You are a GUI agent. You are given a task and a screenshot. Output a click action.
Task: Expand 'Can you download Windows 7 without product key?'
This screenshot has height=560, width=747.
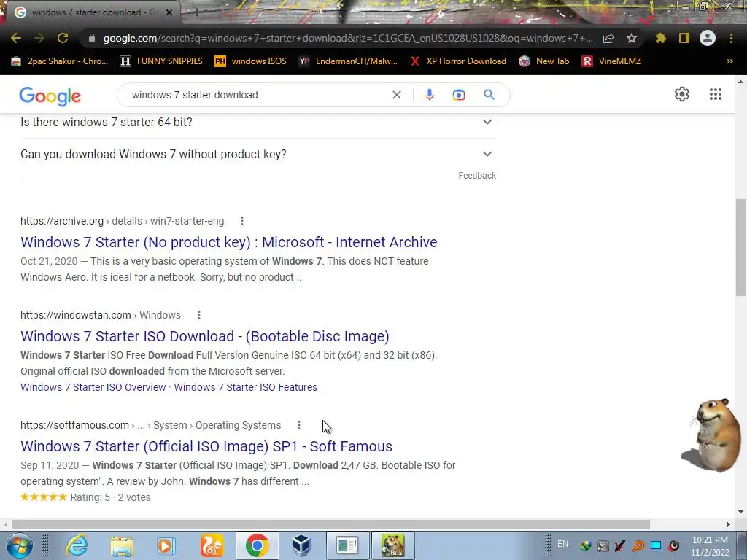pyautogui.click(x=258, y=155)
